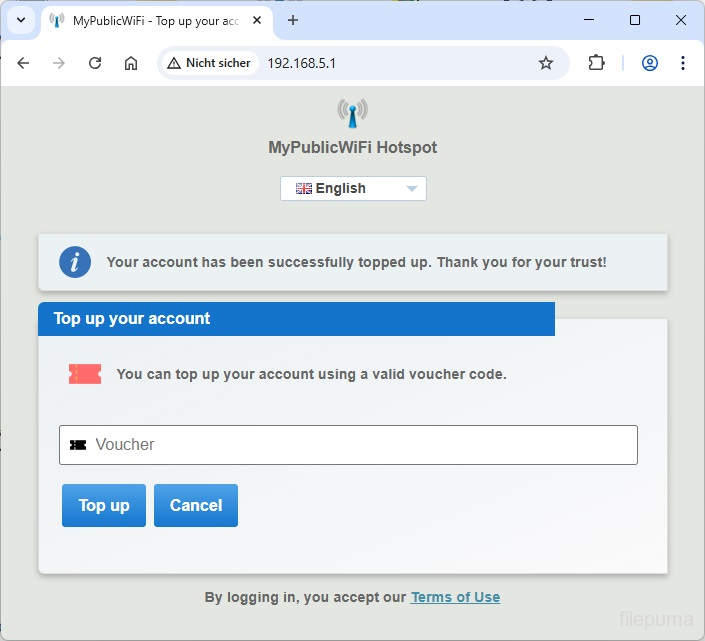Click the red voucher ticket icon
Viewport: 705px width, 641px height.
(85, 374)
